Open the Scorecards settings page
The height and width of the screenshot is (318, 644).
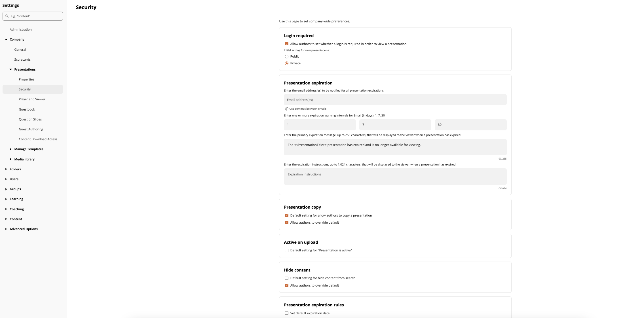tap(22, 60)
